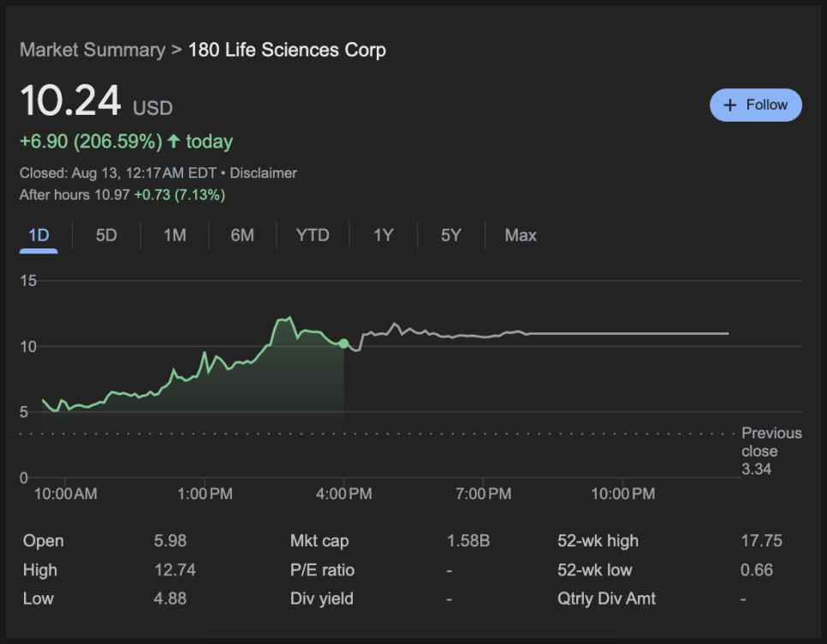Click the 15 price axis label
This screenshot has width=827, height=644.
(28, 281)
